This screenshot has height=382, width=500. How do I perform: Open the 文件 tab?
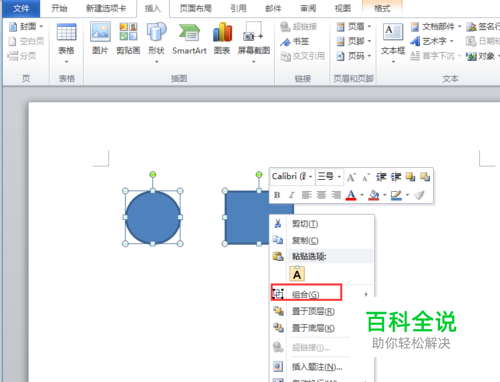point(21,8)
